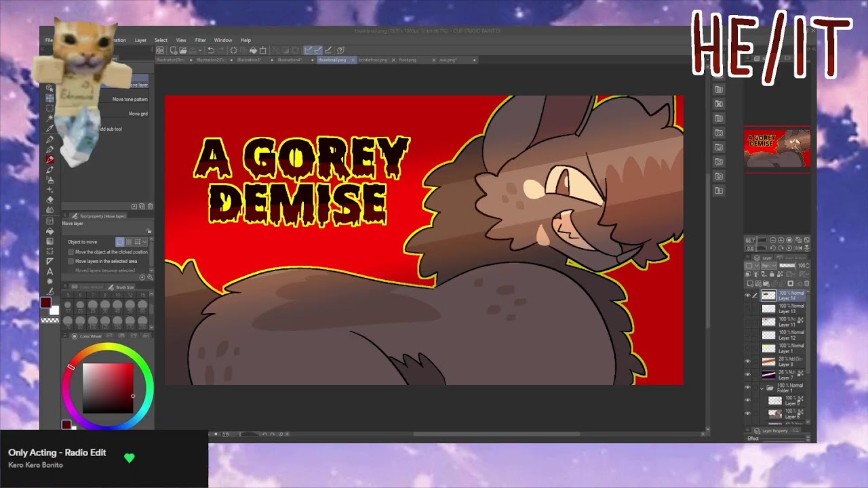Image resolution: width=868 pixels, height=488 pixels.
Task: Click the Redo arrow in command bar
Action: point(222,50)
